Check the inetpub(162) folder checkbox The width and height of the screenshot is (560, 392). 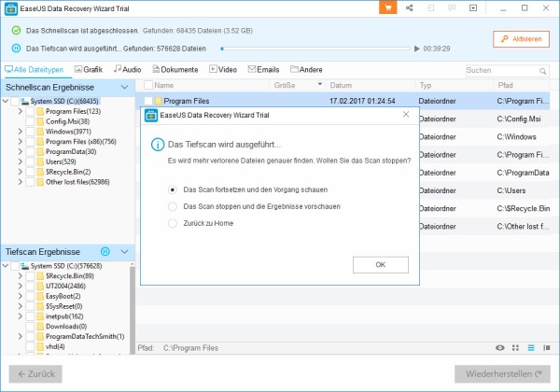30,316
